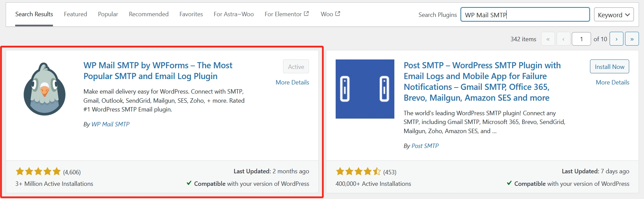Screen dimensions: 644x199
Task: Open the Woo external tab
Action: click(x=330, y=14)
